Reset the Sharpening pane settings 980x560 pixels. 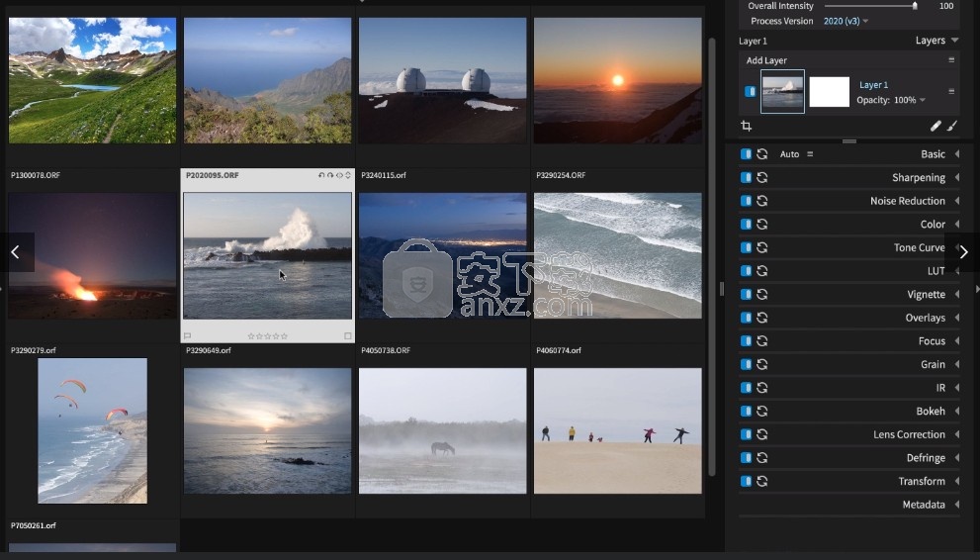coord(761,177)
